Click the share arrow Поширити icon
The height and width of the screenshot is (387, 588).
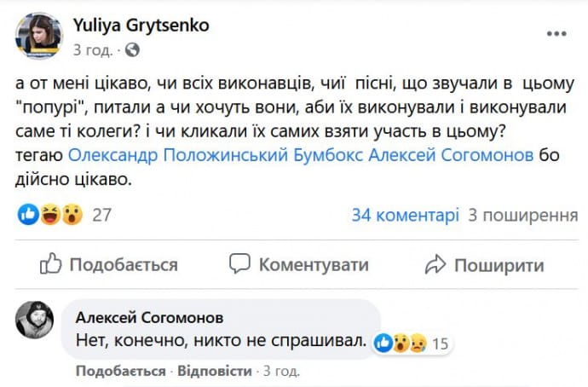[x=435, y=264]
